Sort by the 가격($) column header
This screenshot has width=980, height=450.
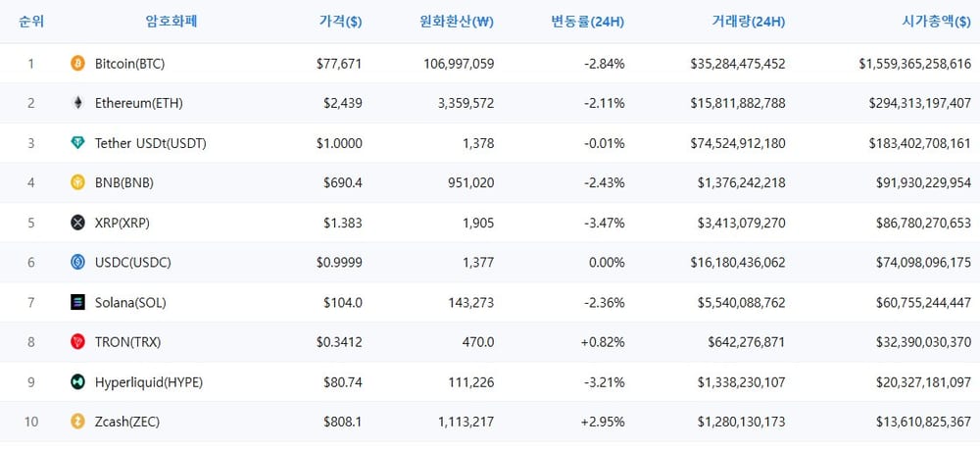[341, 22]
